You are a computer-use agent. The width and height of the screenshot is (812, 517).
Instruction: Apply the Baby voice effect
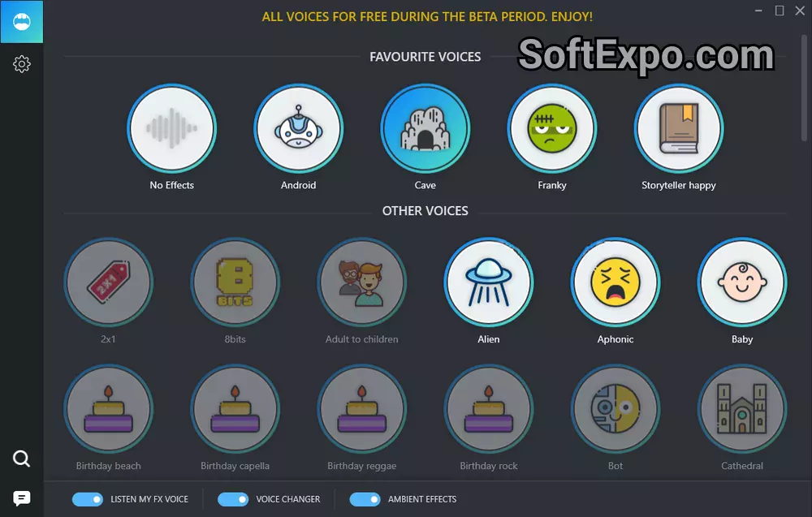[741, 282]
